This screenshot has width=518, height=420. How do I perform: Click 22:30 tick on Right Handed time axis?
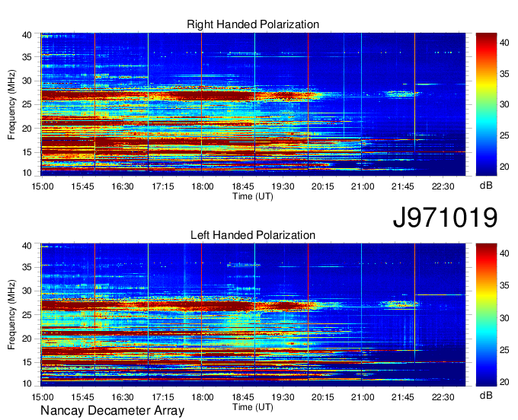pyautogui.click(x=443, y=186)
